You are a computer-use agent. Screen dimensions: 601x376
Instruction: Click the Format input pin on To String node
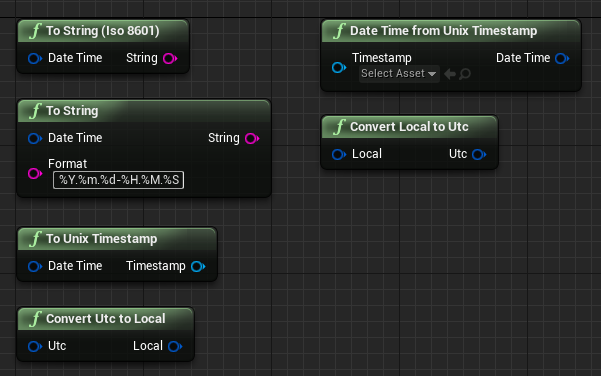coord(34,173)
